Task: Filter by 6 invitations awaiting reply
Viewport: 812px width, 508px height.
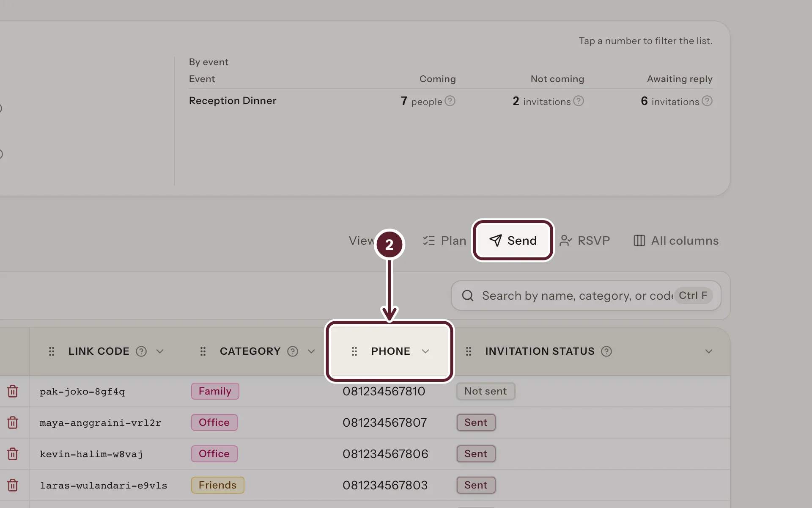Action: coord(670,101)
